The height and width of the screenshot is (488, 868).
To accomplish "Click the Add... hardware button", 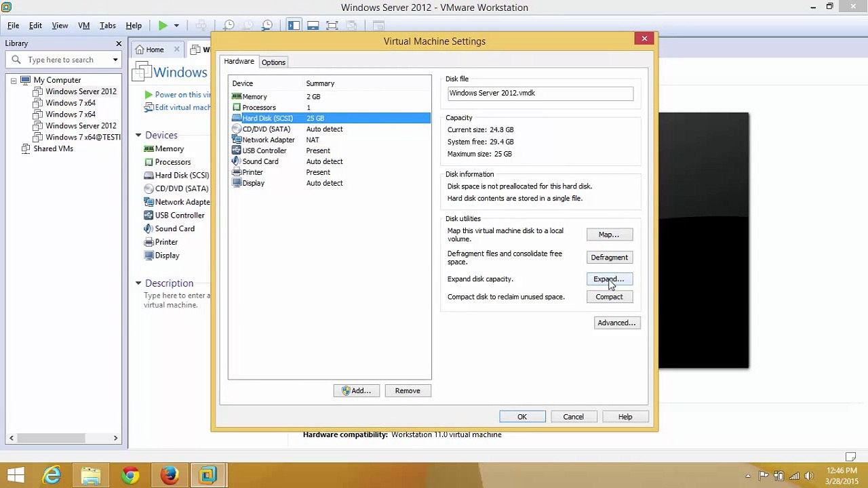I will point(356,391).
